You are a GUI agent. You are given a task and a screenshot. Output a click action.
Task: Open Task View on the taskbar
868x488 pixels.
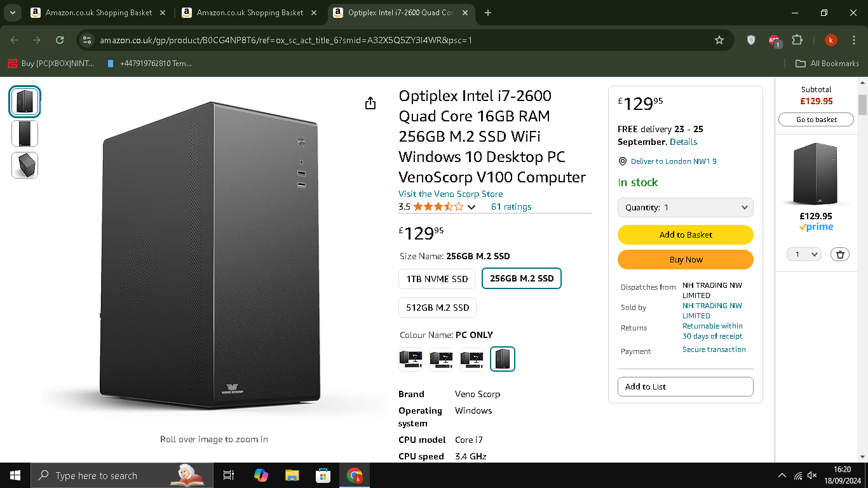[229, 475]
